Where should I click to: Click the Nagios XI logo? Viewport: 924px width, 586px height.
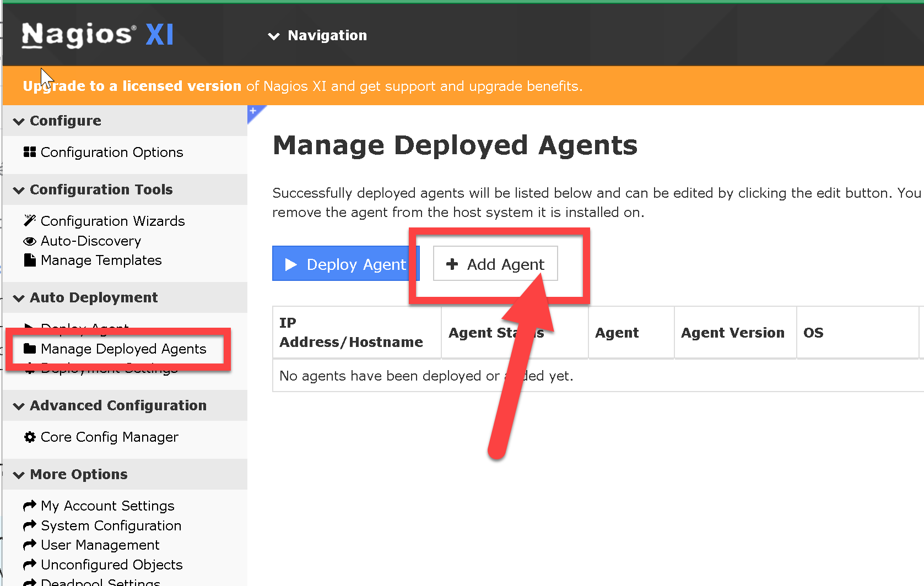click(x=98, y=35)
